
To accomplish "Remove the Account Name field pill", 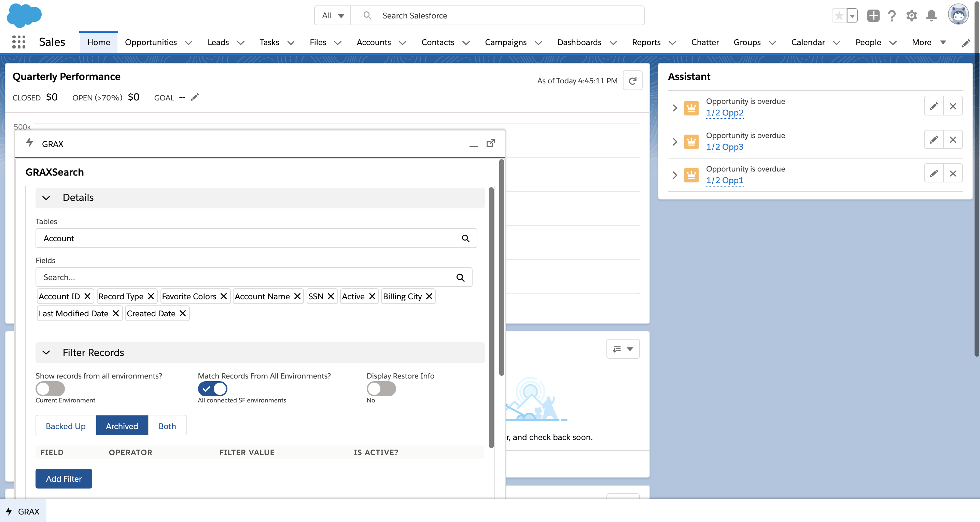I will coord(297,296).
